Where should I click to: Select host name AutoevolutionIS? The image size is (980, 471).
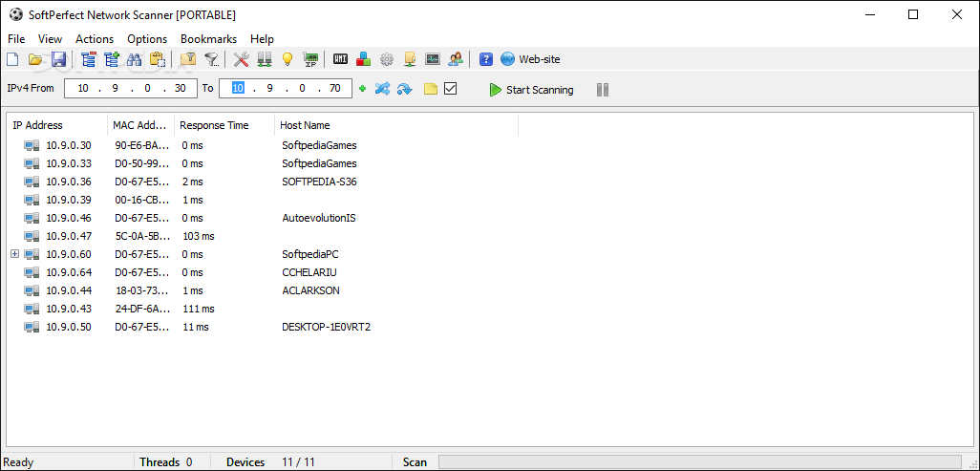click(x=319, y=218)
